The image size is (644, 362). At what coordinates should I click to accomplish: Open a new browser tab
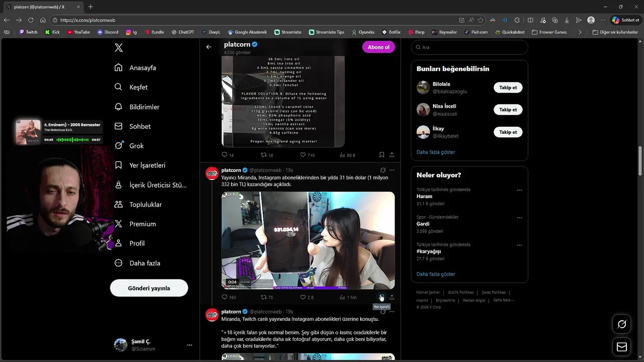pos(91,7)
